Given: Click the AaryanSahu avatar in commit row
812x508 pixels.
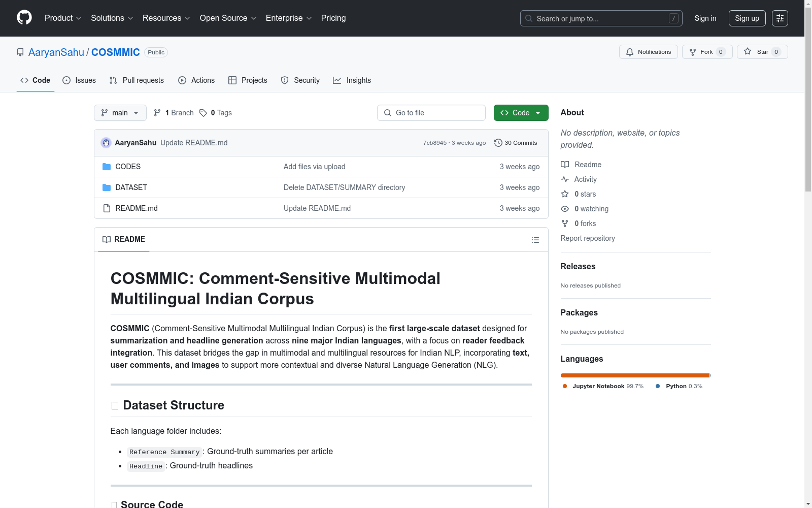Looking at the screenshot, I should [106, 143].
